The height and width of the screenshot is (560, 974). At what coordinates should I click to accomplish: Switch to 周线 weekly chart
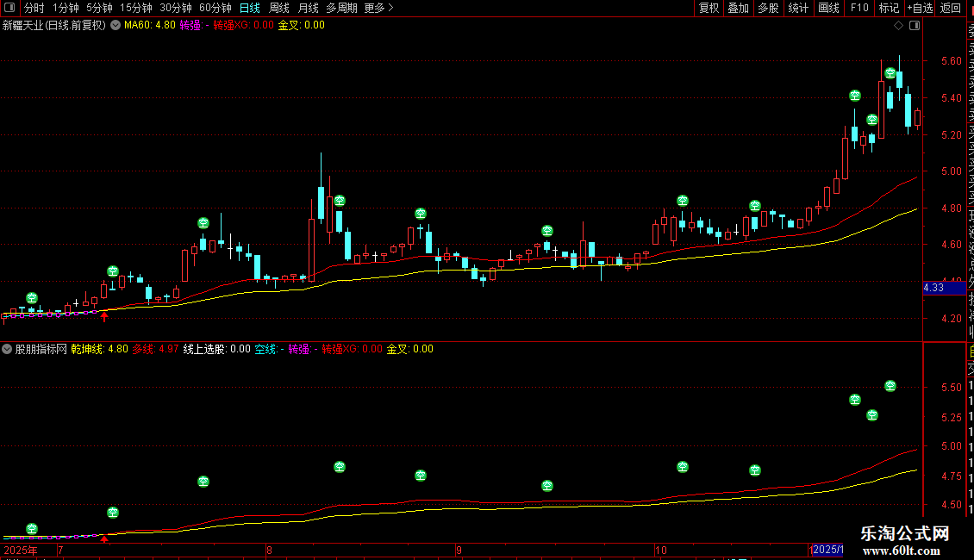pos(279,8)
